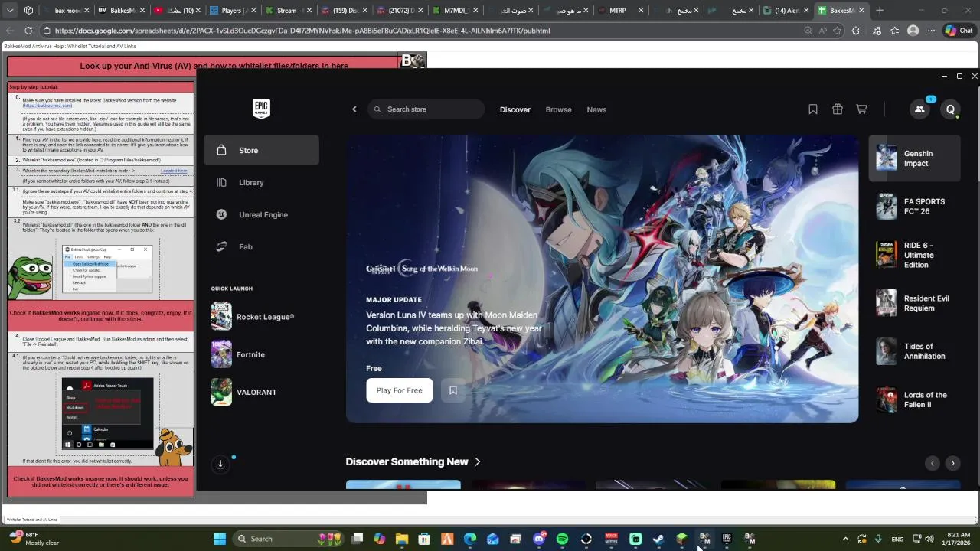
Task: Click the browser refresh icon
Action: tap(28, 31)
